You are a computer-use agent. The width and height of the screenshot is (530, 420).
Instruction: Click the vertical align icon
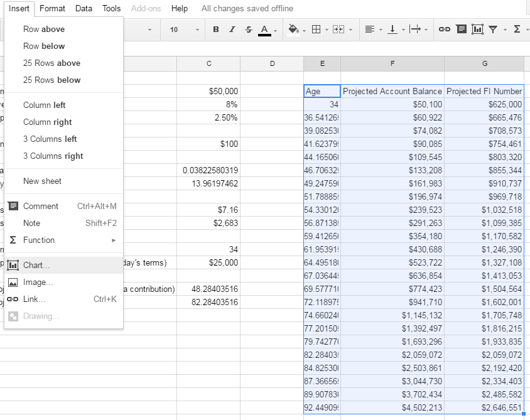pyautogui.click(x=393, y=30)
